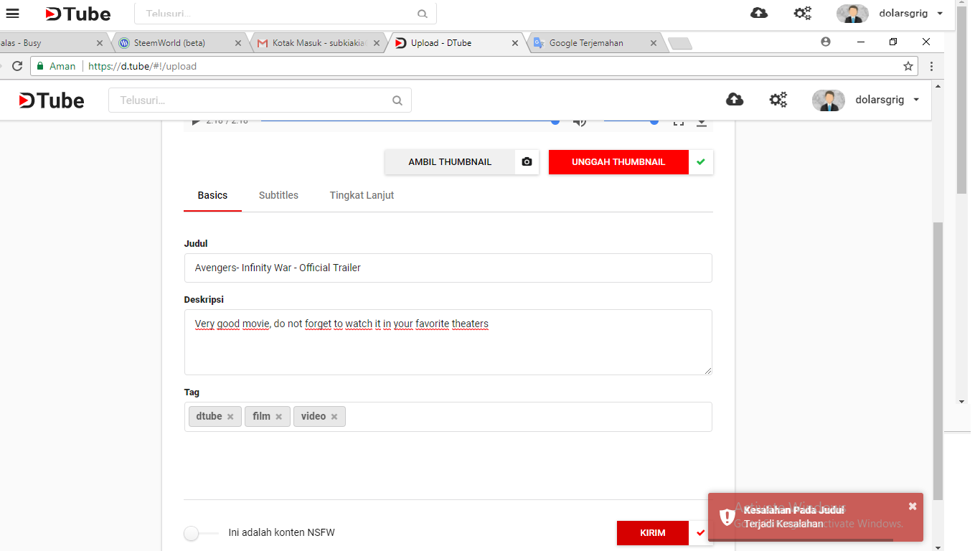Open a new browser tab
This screenshot has width=980, height=551.
click(679, 44)
